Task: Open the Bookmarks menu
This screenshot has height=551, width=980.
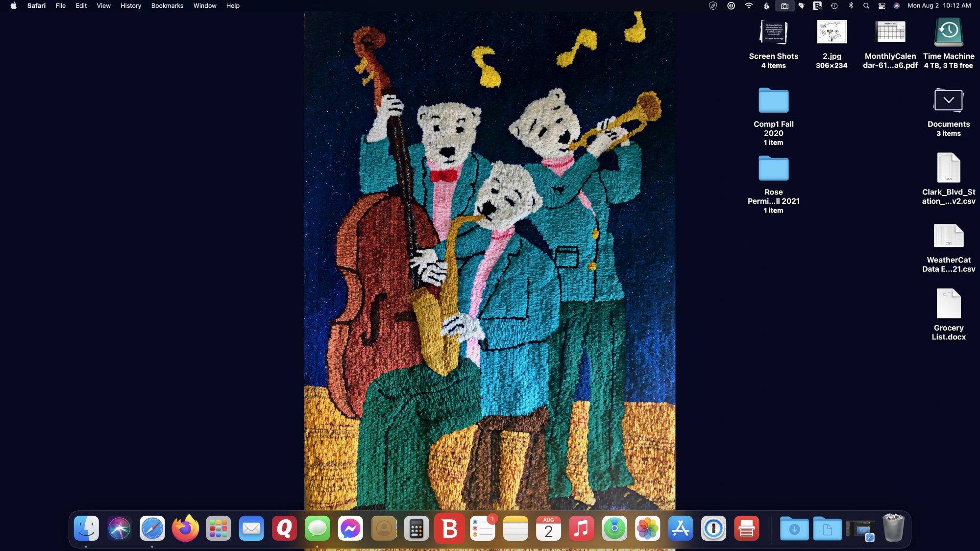Action: [167, 6]
